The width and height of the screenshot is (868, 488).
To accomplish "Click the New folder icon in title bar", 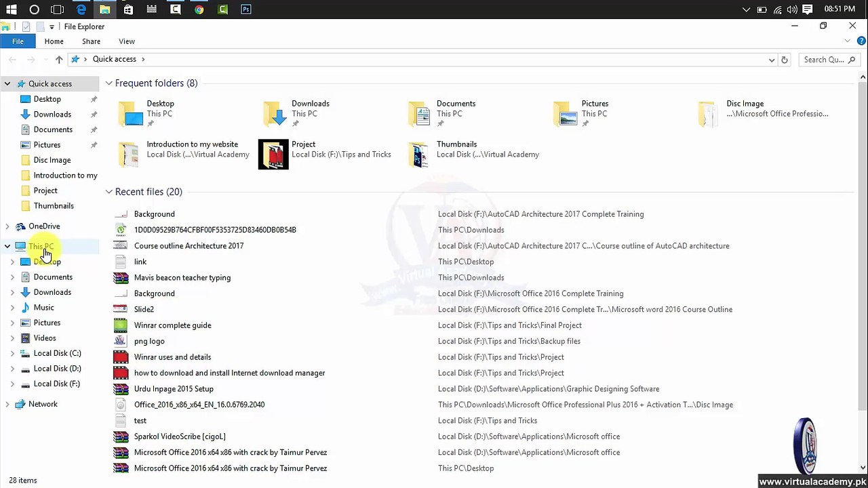I will (40, 26).
